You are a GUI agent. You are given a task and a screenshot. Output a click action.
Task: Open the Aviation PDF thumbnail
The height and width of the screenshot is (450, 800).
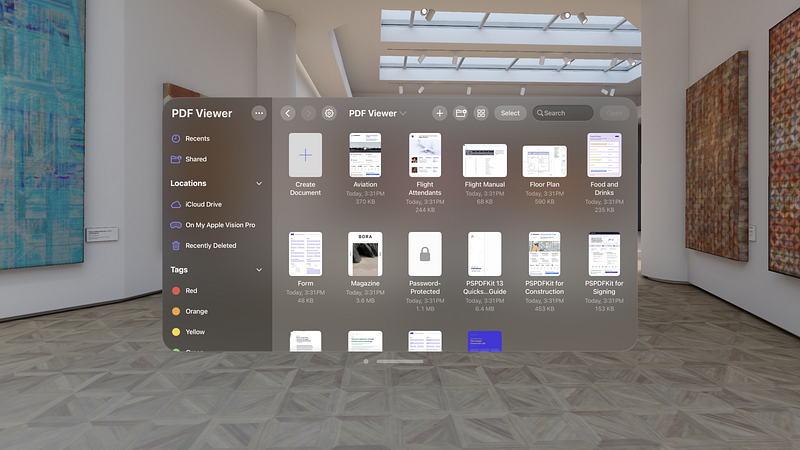[x=365, y=155]
